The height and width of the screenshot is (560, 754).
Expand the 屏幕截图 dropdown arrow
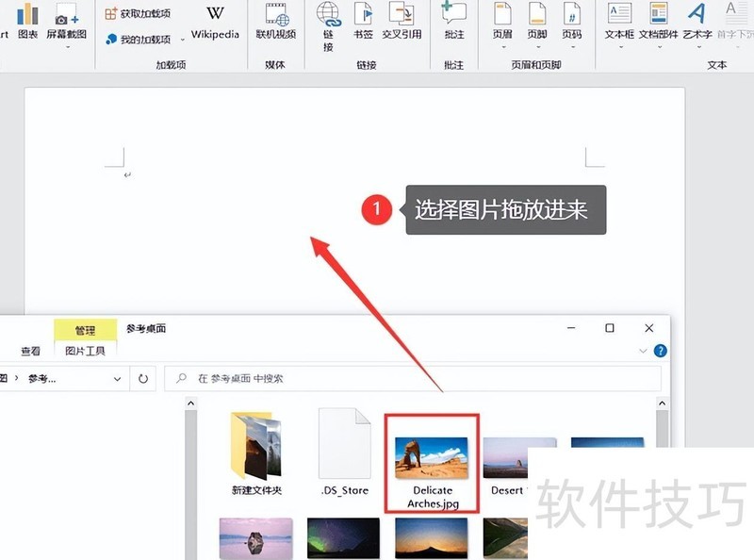pos(68,47)
